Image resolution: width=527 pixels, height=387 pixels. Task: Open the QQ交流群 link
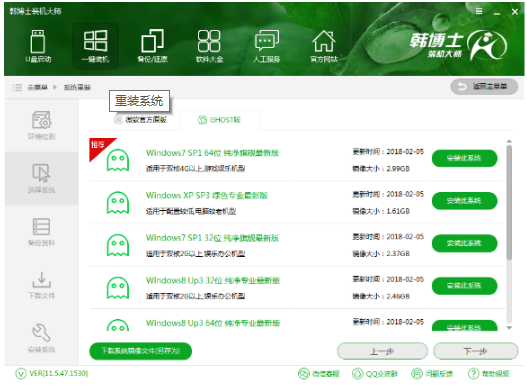coord(375,374)
